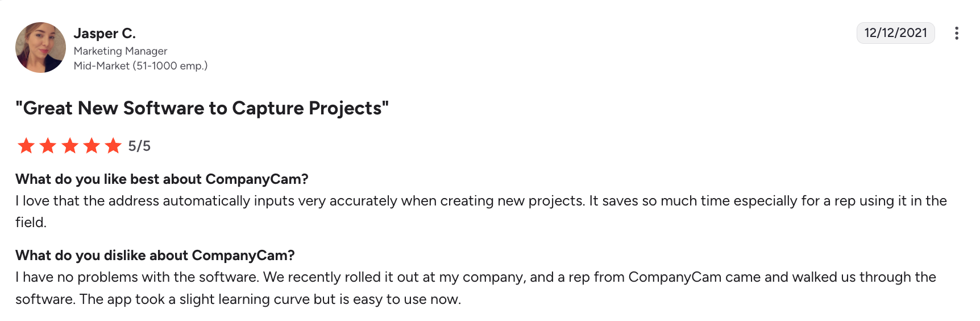Click the second rating star

point(48,146)
